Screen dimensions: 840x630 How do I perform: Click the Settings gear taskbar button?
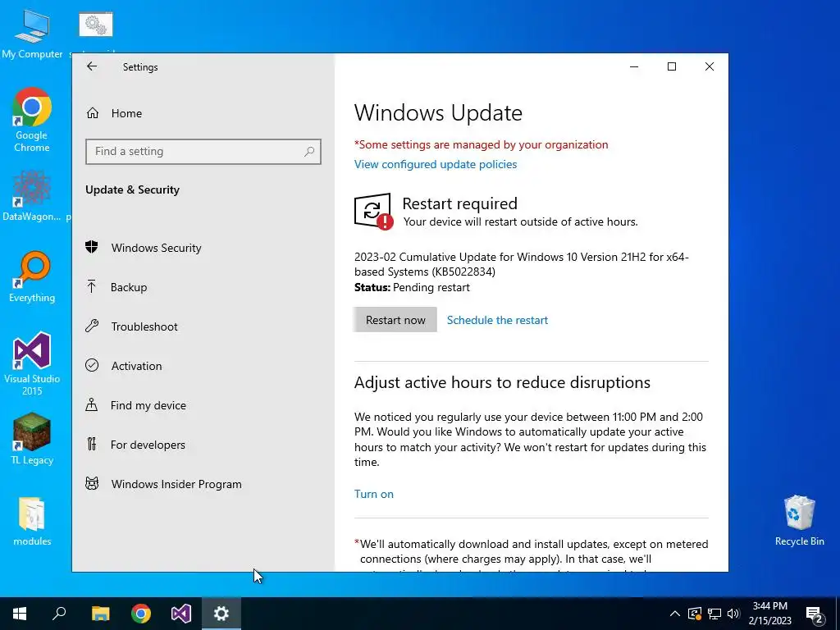pos(221,614)
